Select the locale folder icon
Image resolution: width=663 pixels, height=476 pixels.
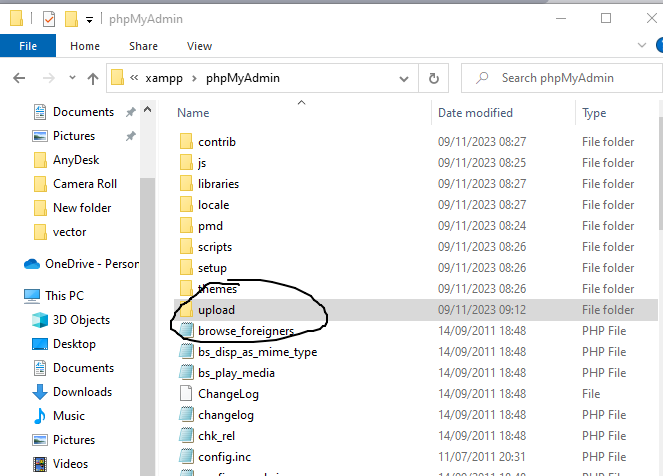click(x=186, y=205)
